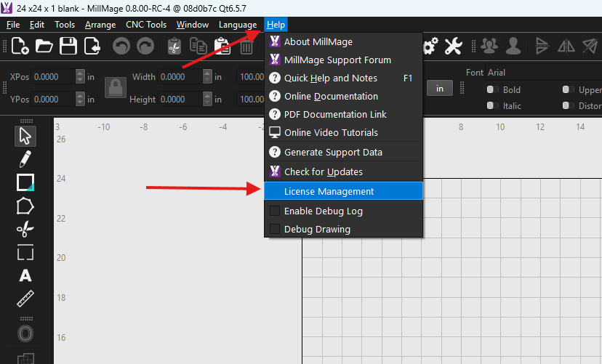Screen dimensions: 602x364
Task: Open the CNC Tools menu
Action: coord(146,25)
